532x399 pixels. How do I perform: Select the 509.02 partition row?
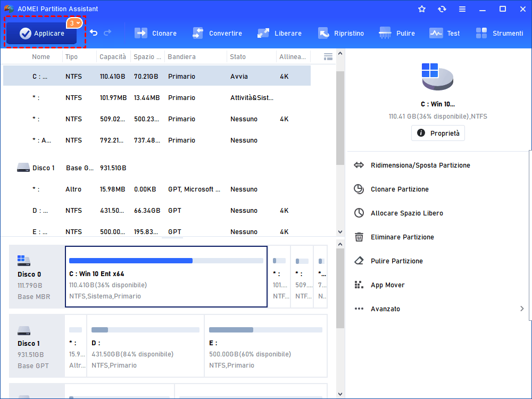tap(157, 119)
